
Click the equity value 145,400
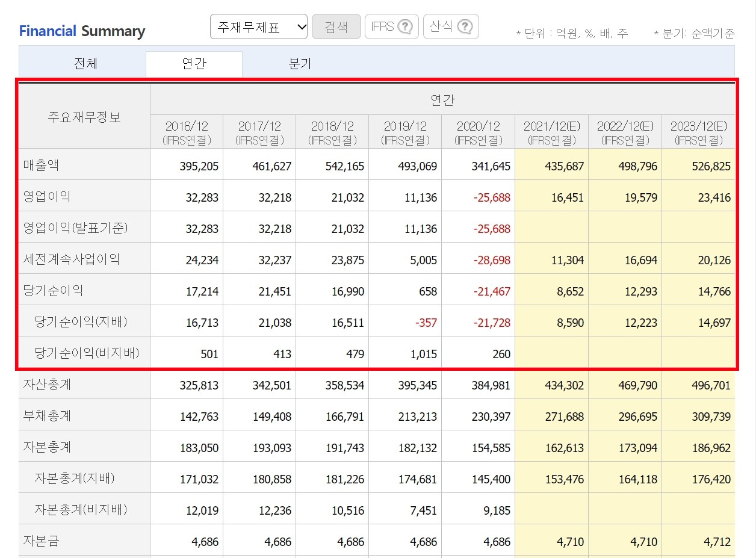coord(491,480)
